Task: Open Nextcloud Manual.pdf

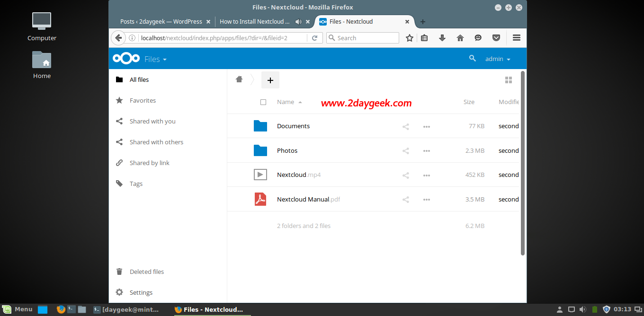Action: click(308, 200)
